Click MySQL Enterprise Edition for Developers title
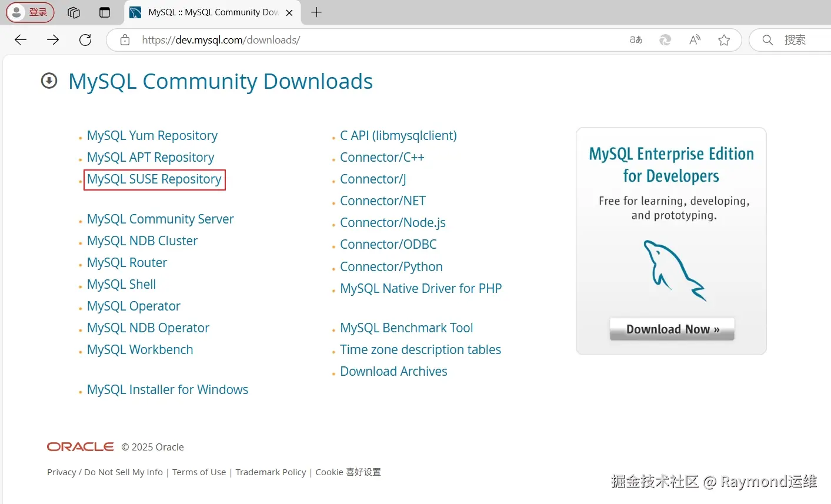 tap(671, 165)
